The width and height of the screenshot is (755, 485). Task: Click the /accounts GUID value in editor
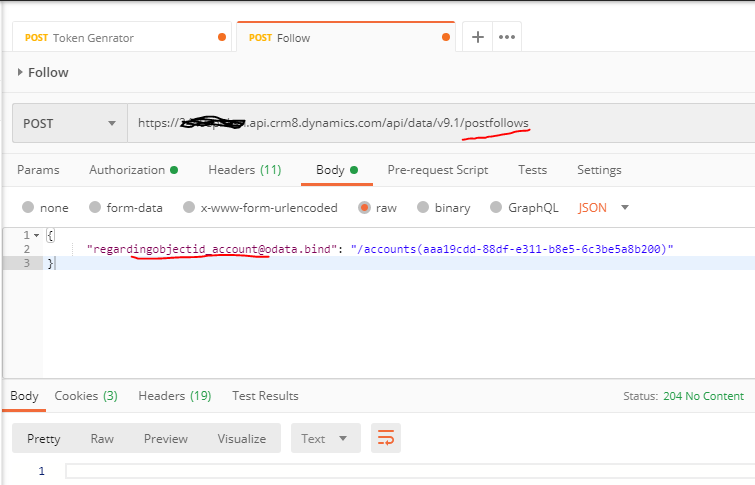click(x=512, y=249)
